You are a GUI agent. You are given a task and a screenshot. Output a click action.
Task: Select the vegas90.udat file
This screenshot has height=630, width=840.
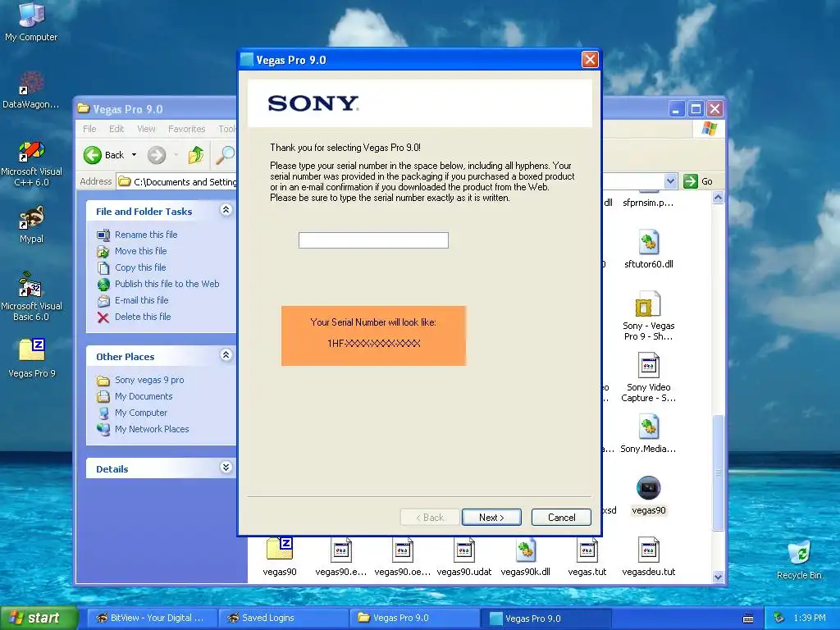click(x=464, y=557)
